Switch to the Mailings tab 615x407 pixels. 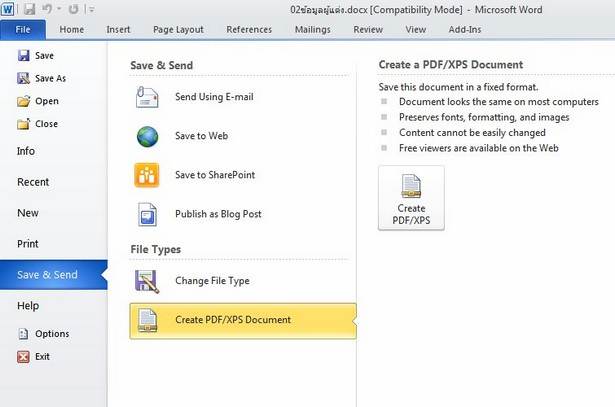[313, 30]
